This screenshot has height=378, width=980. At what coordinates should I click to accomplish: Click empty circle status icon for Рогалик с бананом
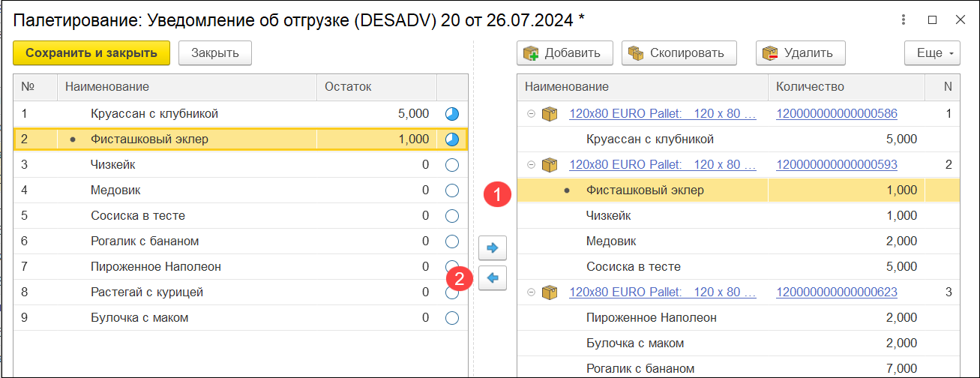452,241
